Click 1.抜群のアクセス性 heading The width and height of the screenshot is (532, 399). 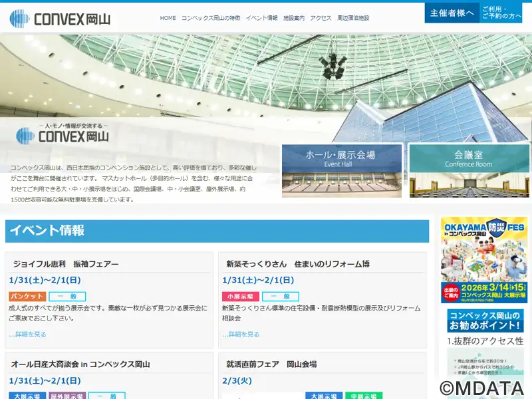click(485, 341)
